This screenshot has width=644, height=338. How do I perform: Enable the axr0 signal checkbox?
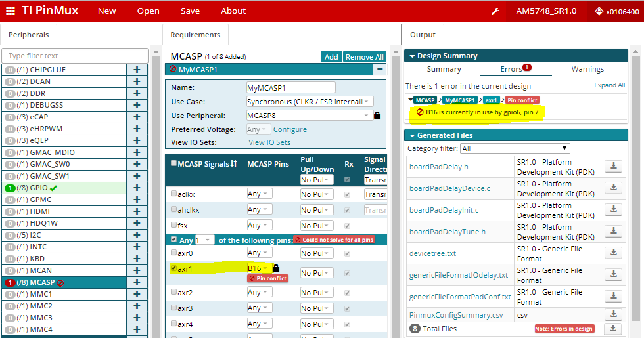click(173, 253)
